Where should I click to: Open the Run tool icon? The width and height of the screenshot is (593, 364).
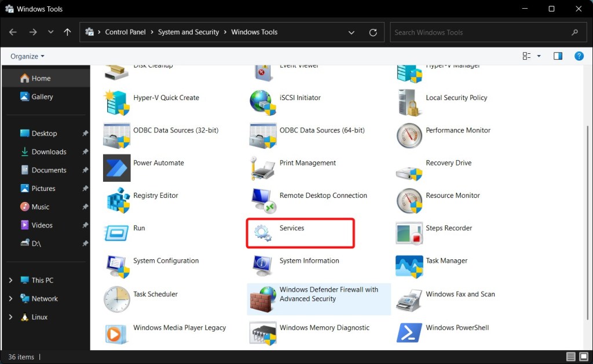tap(117, 233)
